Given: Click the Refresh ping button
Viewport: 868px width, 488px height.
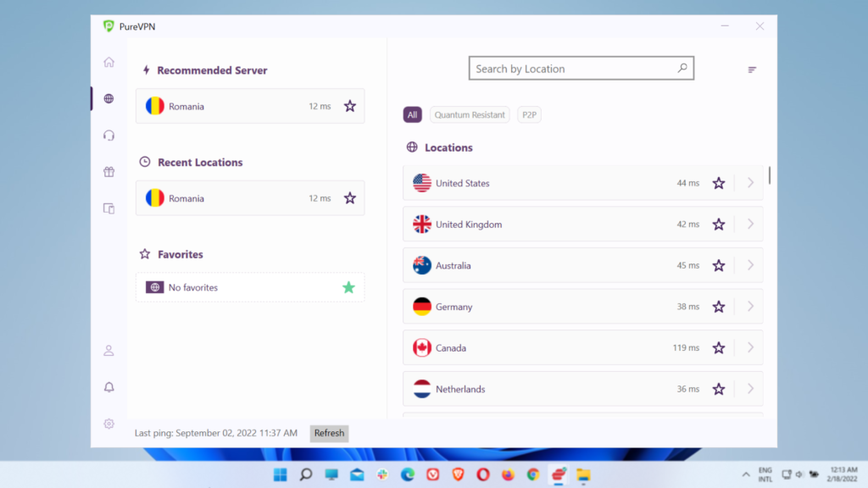Looking at the screenshot, I should click(330, 433).
